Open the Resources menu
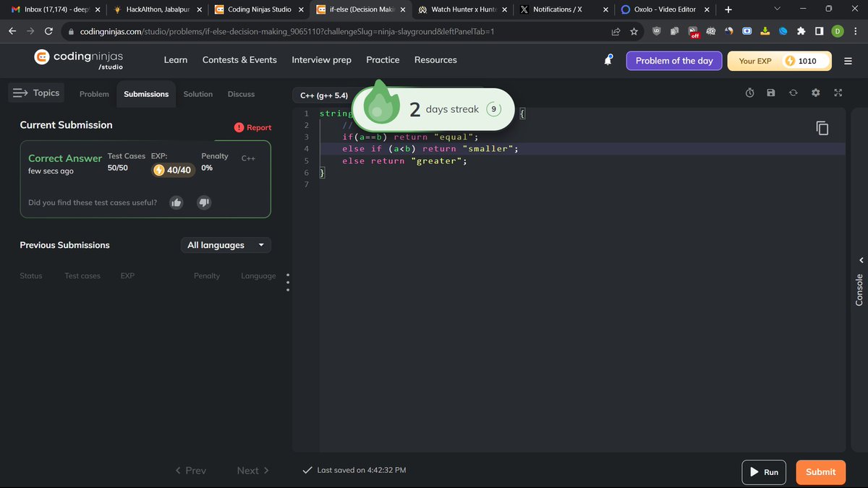 click(435, 60)
